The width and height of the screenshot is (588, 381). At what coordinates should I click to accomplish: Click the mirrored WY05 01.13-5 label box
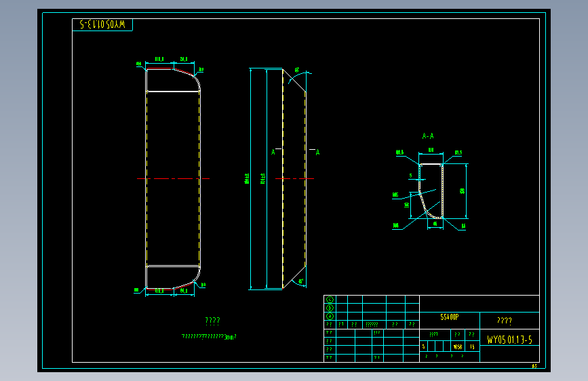point(102,25)
